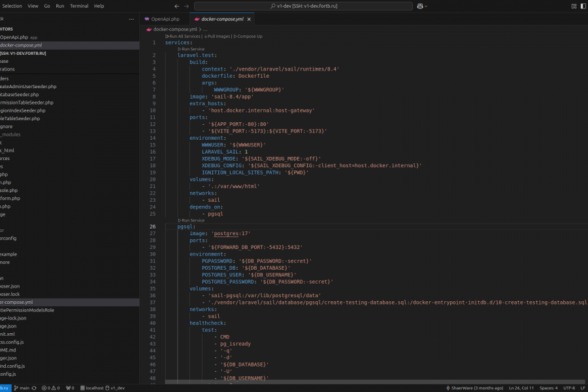Open DatabaseSeeder.php in the explorer
The width and height of the screenshot is (588, 392).
coord(20,94)
